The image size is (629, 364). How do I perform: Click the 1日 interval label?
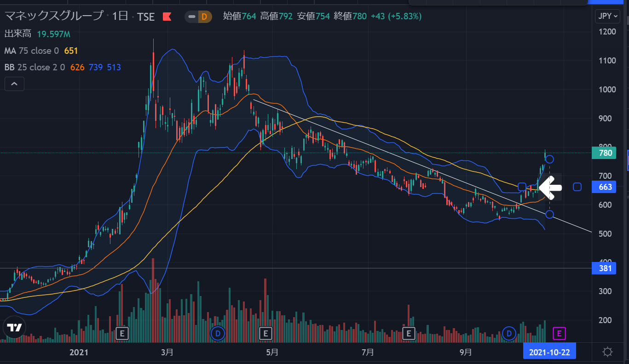coord(120,17)
